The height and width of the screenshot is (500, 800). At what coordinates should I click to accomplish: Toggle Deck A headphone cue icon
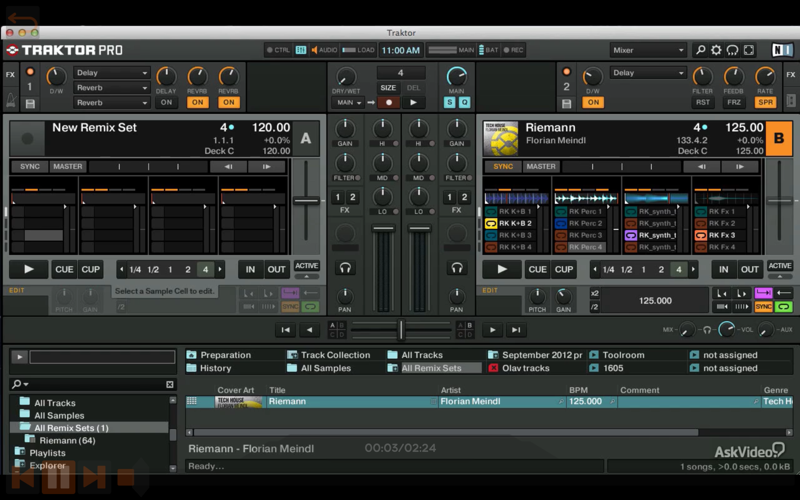coord(345,268)
